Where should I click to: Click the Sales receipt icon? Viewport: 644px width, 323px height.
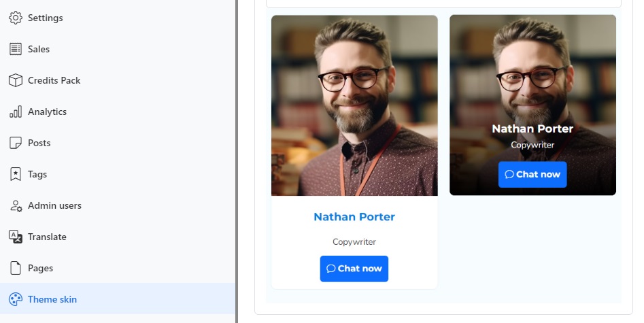tap(16, 50)
